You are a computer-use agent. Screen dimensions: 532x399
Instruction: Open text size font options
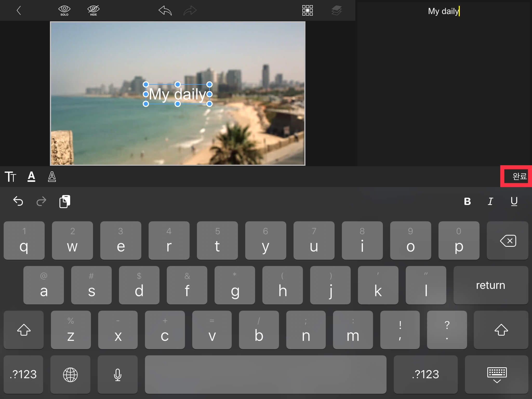10,177
